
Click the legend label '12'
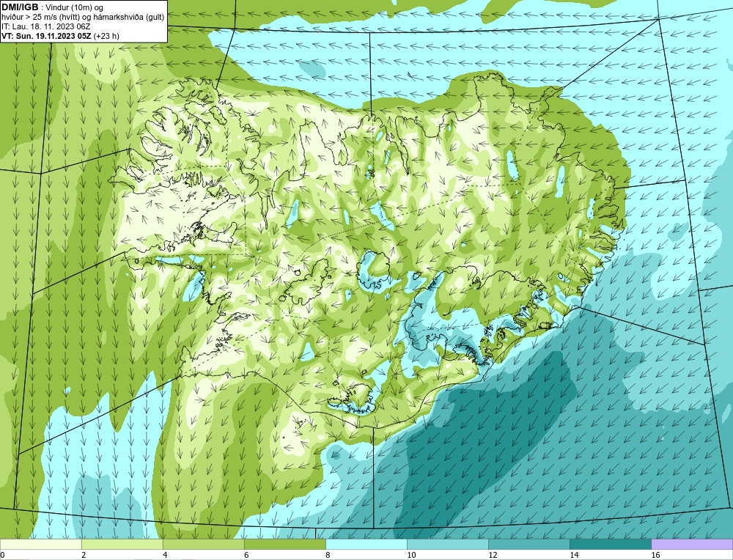(x=493, y=555)
